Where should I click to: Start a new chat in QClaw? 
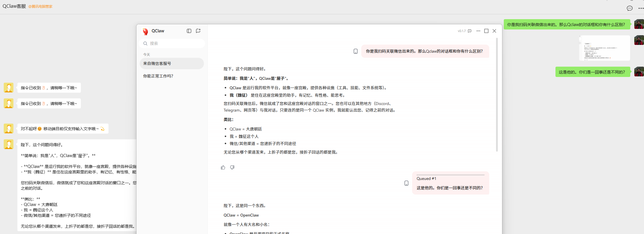(x=198, y=31)
